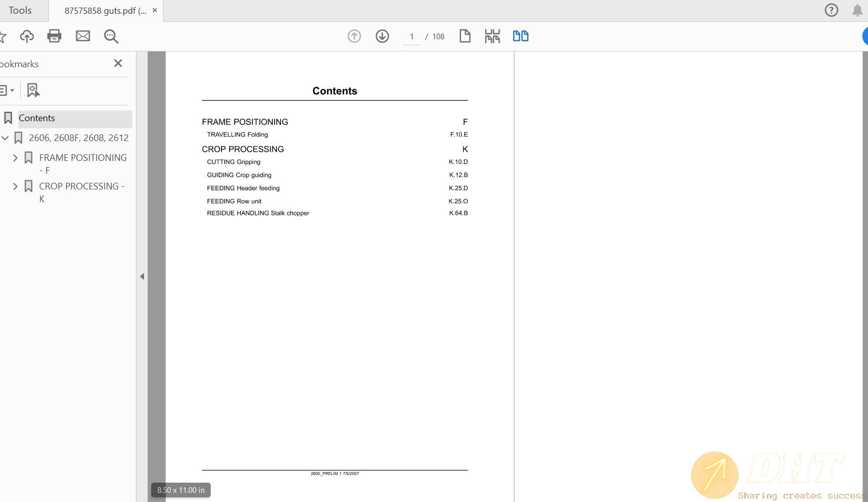
Task: Send file by email envelope icon
Action: tap(83, 36)
